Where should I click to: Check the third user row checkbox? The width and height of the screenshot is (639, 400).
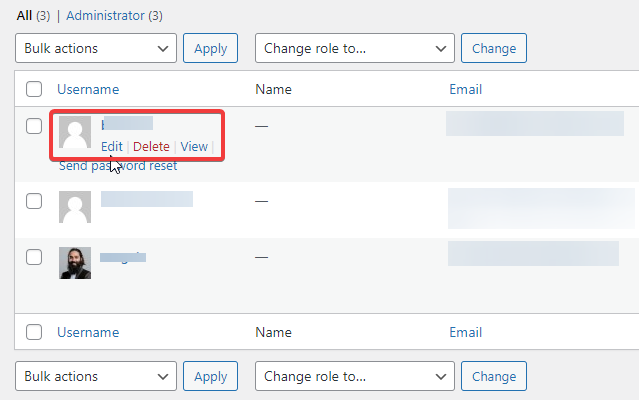point(34,257)
